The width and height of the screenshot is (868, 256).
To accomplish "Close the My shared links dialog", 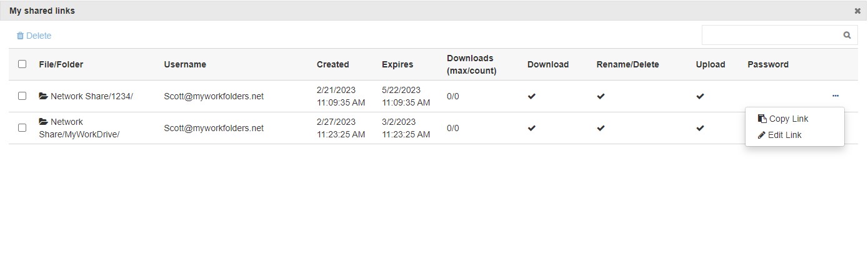I will coord(857,11).
